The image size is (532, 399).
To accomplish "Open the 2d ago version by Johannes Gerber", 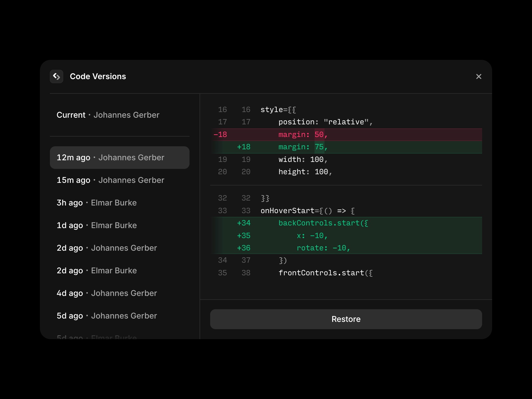I will [x=107, y=248].
